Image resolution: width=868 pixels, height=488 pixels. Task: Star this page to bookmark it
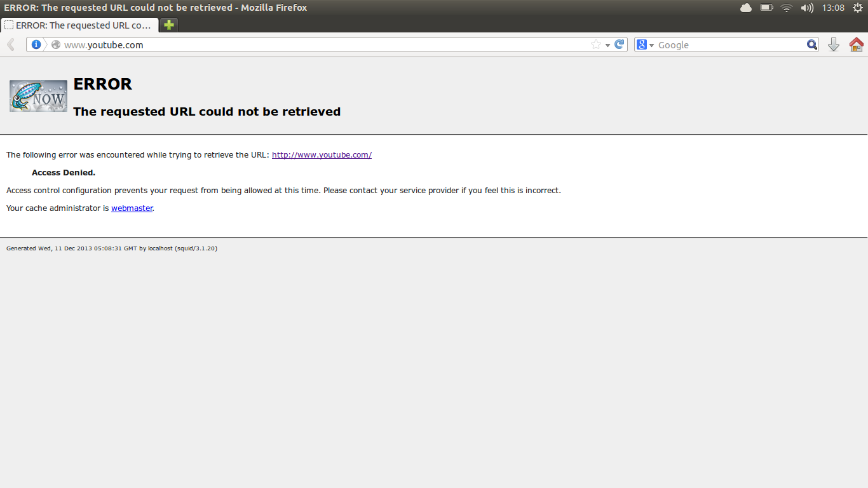click(x=596, y=44)
